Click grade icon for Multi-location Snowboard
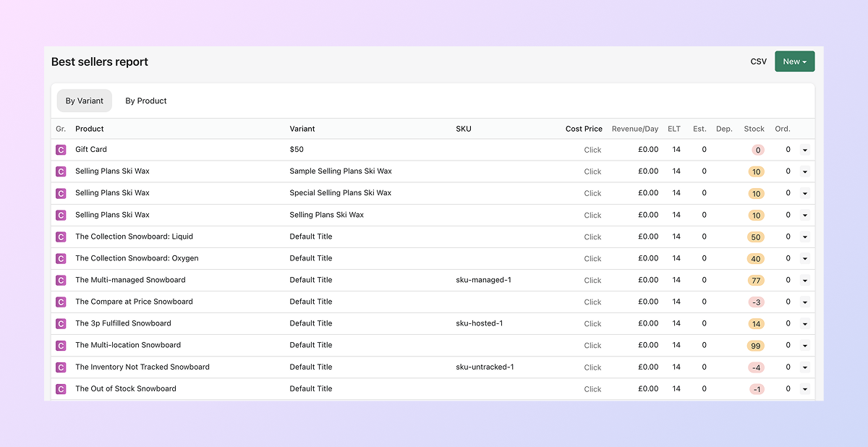 61,345
